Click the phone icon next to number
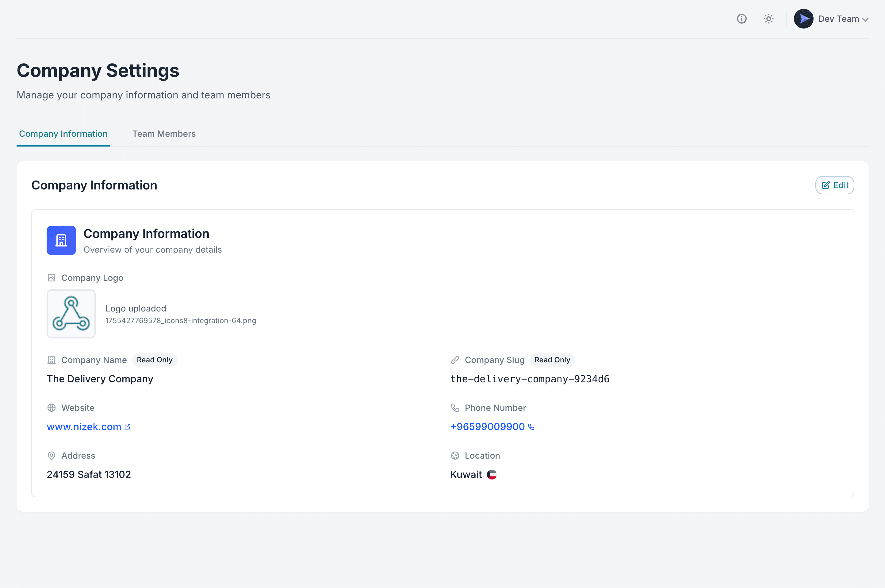The width and height of the screenshot is (885, 588). (x=531, y=427)
